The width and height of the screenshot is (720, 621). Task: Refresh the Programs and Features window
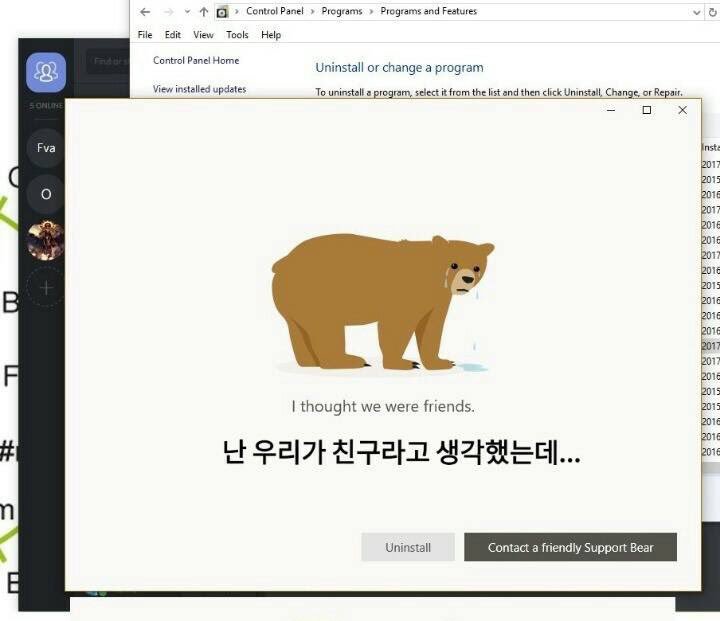(x=712, y=12)
